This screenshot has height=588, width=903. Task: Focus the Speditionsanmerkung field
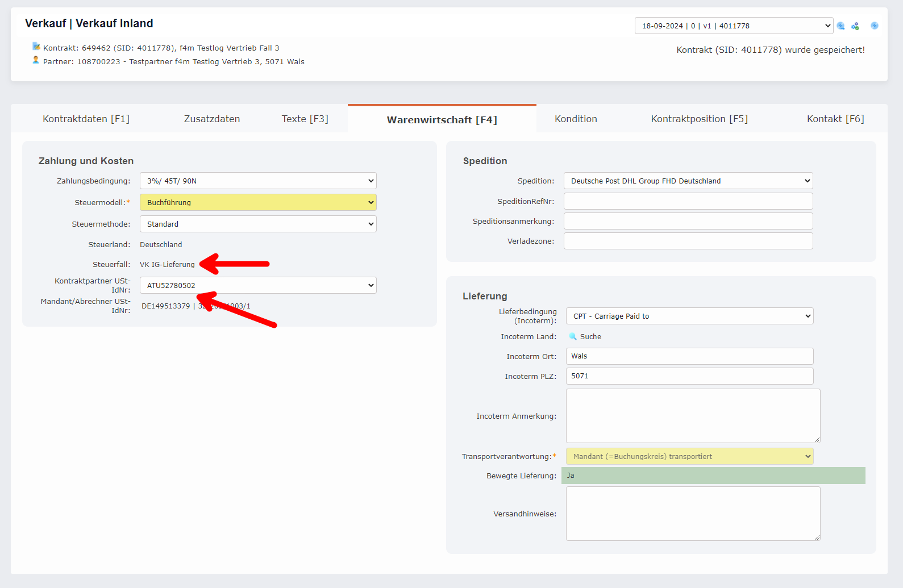point(688,221)
